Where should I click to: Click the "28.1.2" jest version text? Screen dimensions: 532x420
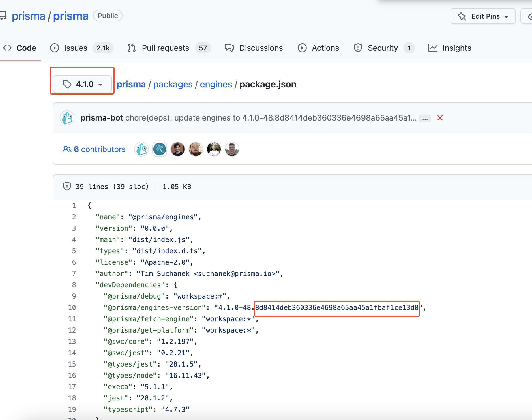coord(153,398)
